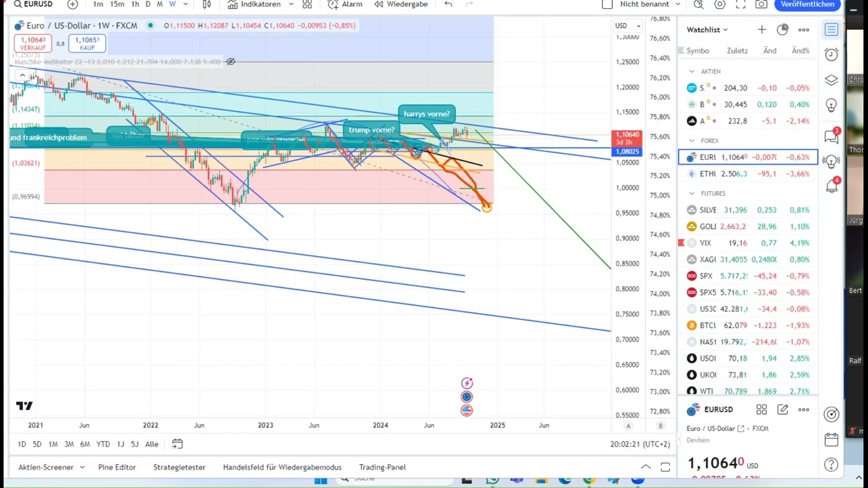Open the ideas lightbulb icon in sidebar
Screen dimensions: 868x488
point(831,106)
